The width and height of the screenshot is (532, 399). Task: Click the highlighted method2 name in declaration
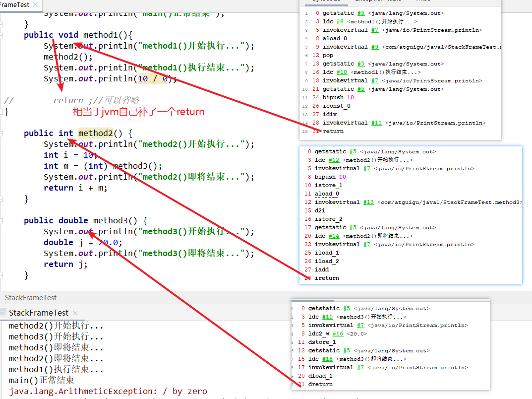pos(96,133)
